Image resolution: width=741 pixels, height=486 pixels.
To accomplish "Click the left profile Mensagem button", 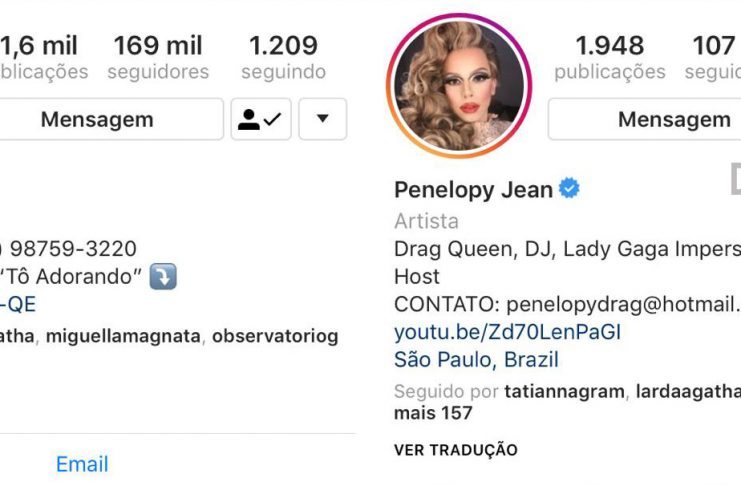I will [x=97, y=119].
